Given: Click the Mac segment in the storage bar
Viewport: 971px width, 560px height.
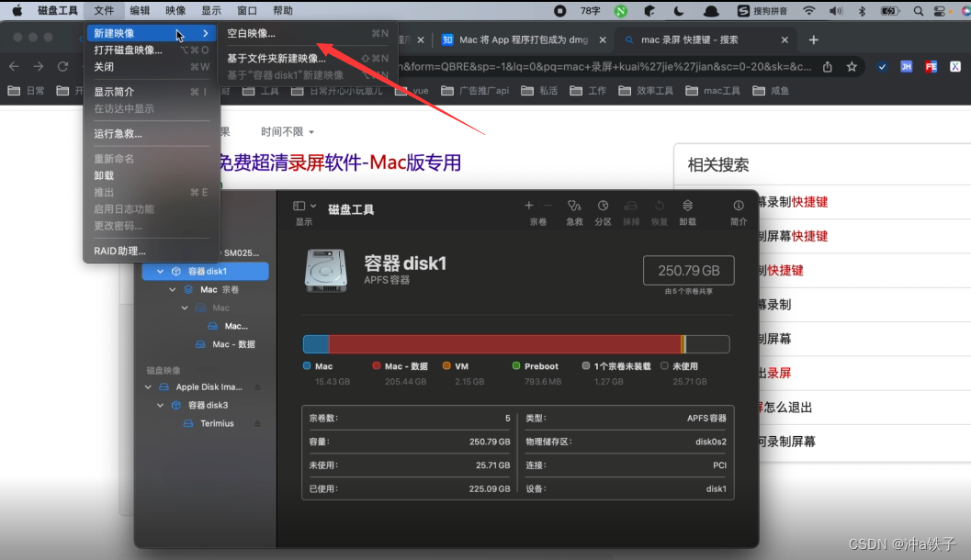Looking at the screenshot, I should 314,343.
